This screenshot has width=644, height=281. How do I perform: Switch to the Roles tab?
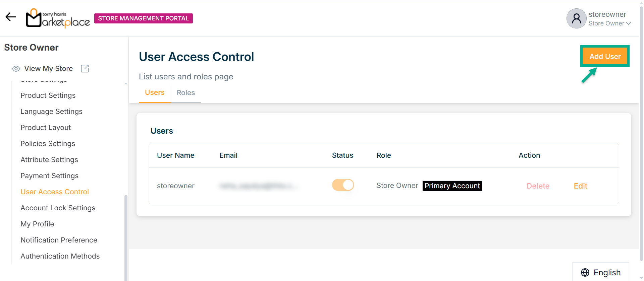[x=186, y=93]
